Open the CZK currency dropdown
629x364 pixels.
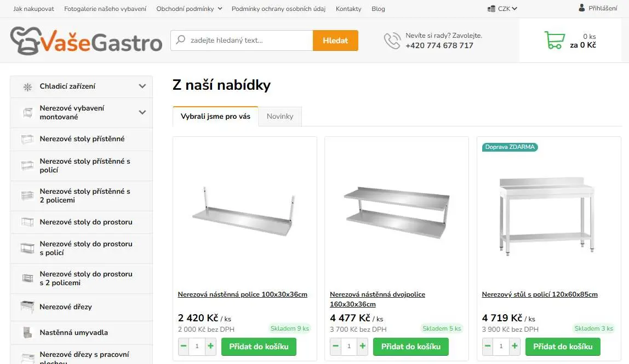(502, 8)
